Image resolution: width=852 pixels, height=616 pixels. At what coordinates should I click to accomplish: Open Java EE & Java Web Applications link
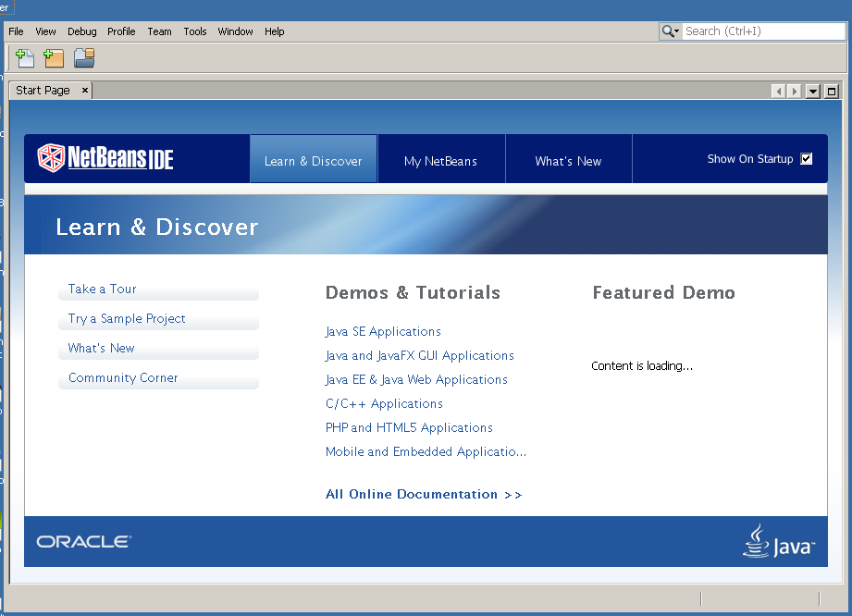pyautogui.click(x=416, y=379)
